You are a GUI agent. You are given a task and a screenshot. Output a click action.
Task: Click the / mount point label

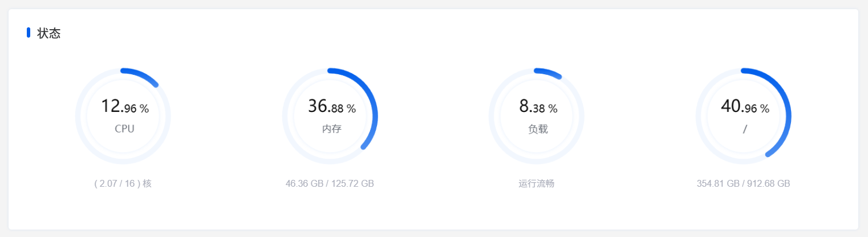745,130
